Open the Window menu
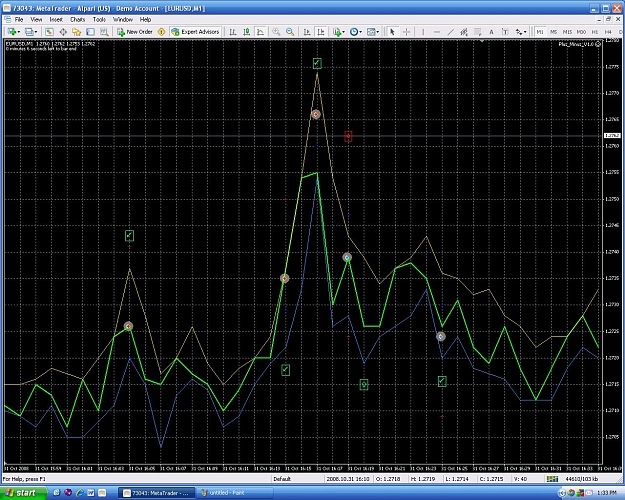 [x=123, y=20]
